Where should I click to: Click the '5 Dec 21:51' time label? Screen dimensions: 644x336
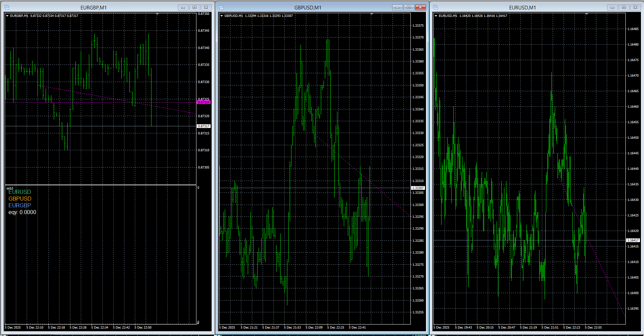550,328
